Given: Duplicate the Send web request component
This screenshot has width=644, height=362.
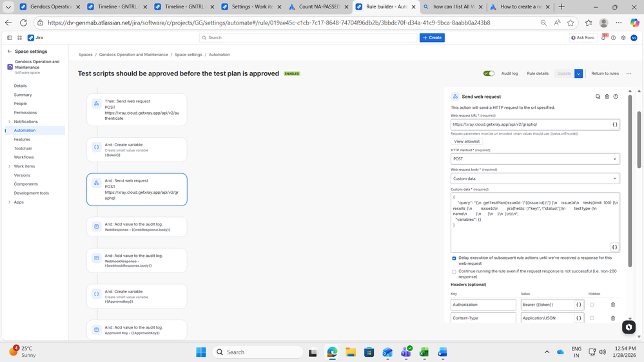Looking at the screenshot, I should pyautogui.click(x=598, y=97).
